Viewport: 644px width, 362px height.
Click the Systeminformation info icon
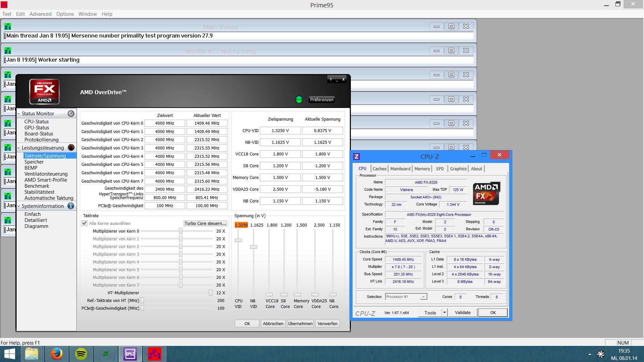71,206
